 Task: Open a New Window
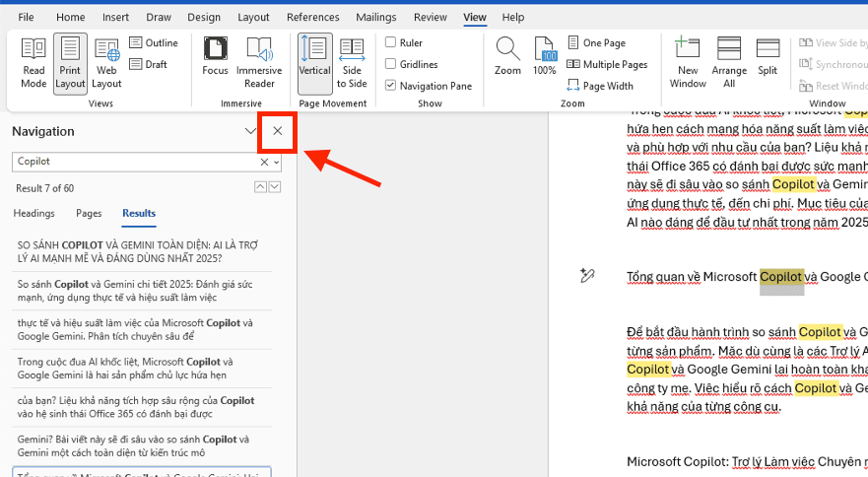coord(688,63)
